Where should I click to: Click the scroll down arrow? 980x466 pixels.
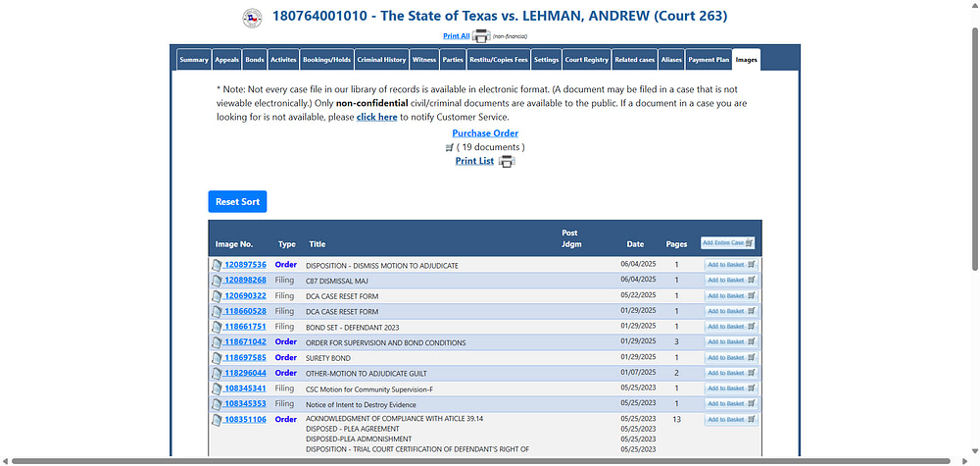[x=975, y=451]
